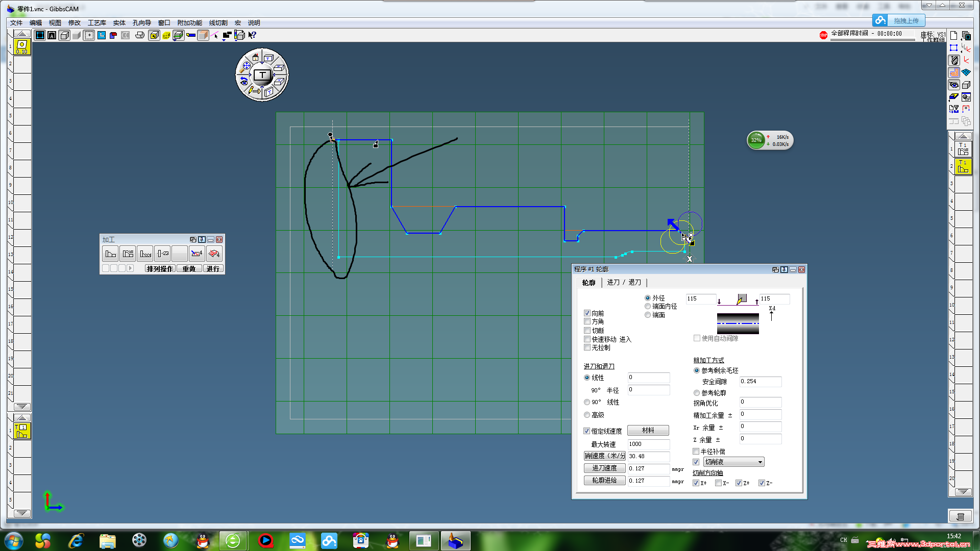Open the file explorer folder on taskbar

coord(107,541)
